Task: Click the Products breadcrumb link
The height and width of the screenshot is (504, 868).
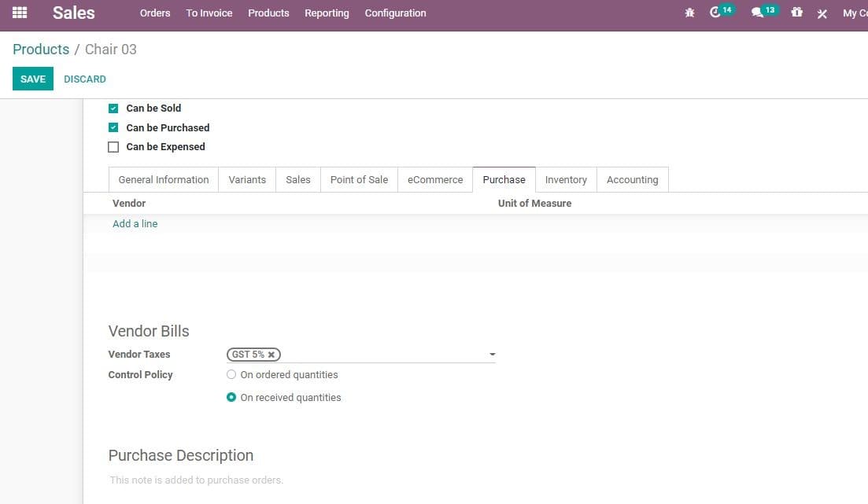Action: pyautogui.click(x=41, y=49)
